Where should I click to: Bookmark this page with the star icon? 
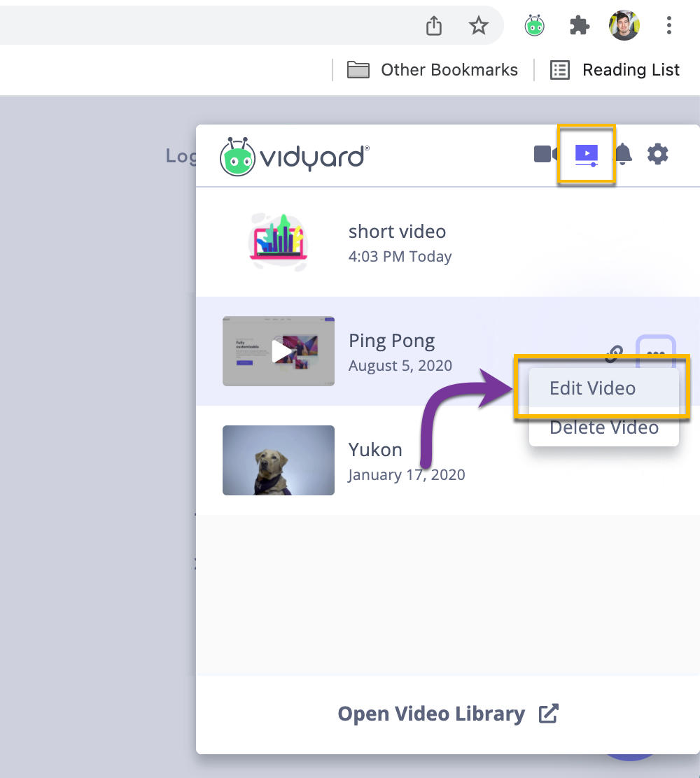479,25
